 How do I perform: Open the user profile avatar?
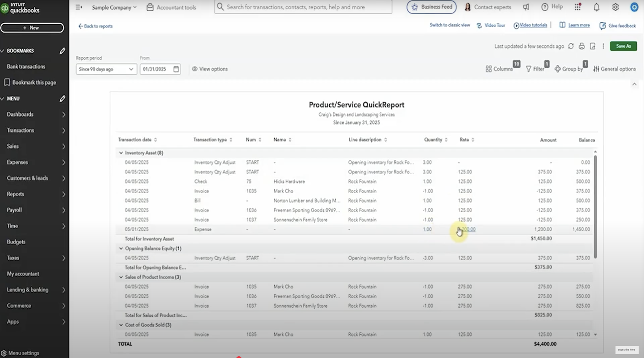(x=634, y=7)
